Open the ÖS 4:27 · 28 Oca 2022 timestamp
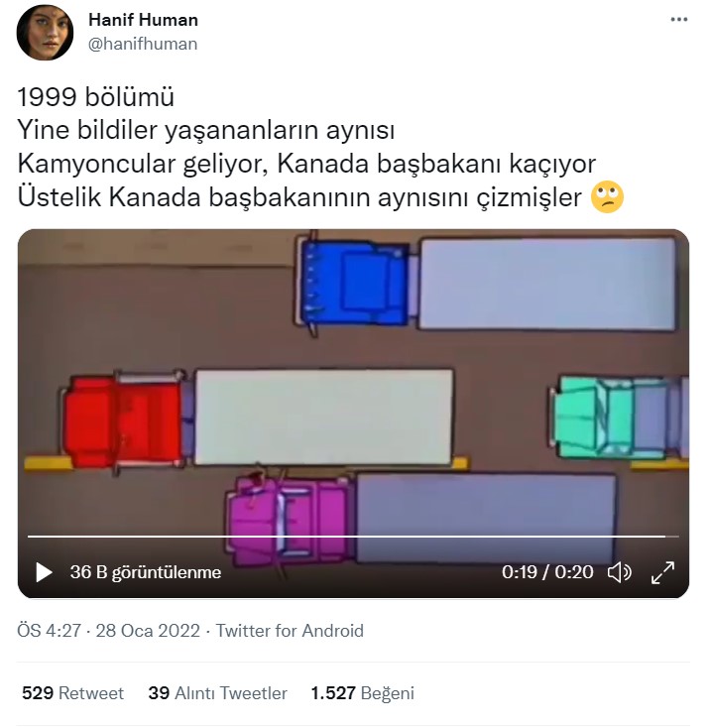This screenshot has width=710, height=728. pyautogui.click(x=109, y=631)
